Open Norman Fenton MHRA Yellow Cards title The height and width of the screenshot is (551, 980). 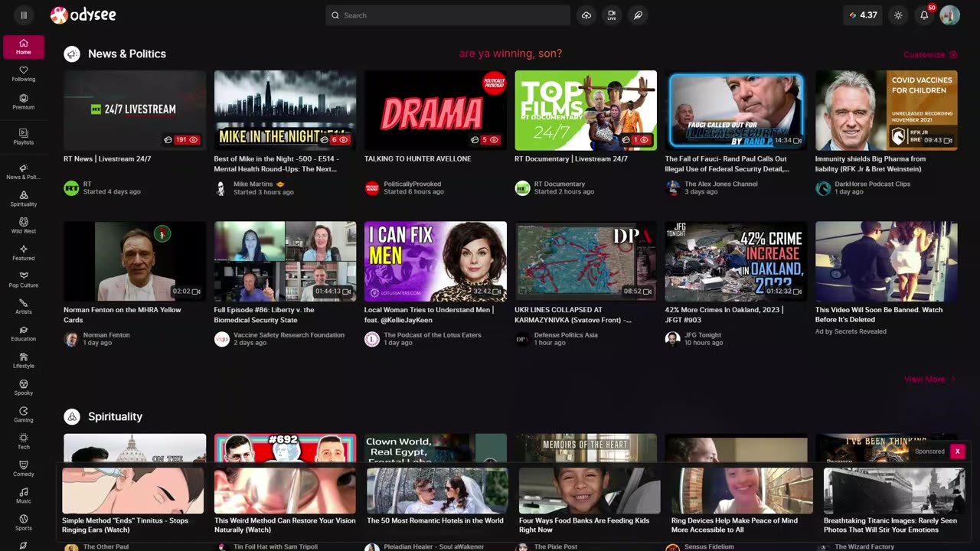point(122,315)
